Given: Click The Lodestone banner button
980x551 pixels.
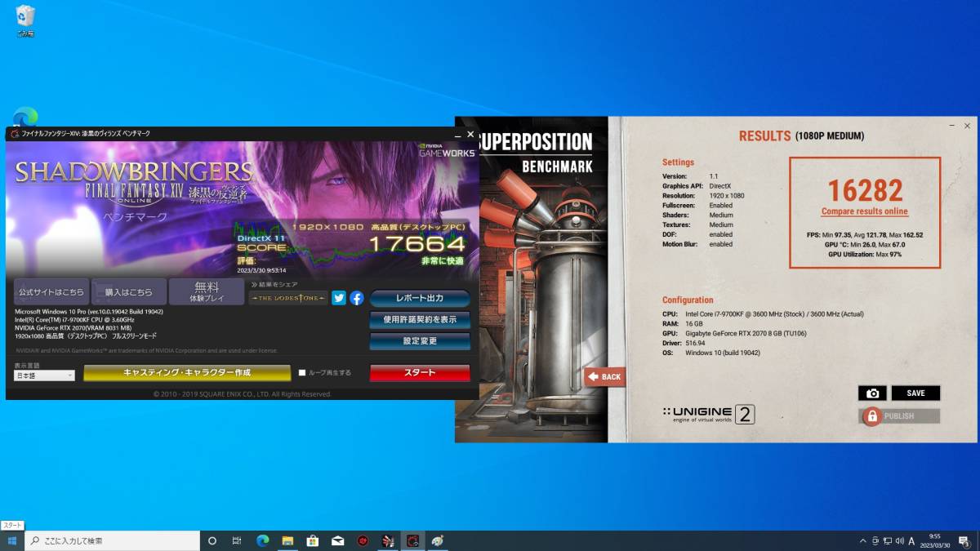Looking at the screenshot, I should 288,298.
